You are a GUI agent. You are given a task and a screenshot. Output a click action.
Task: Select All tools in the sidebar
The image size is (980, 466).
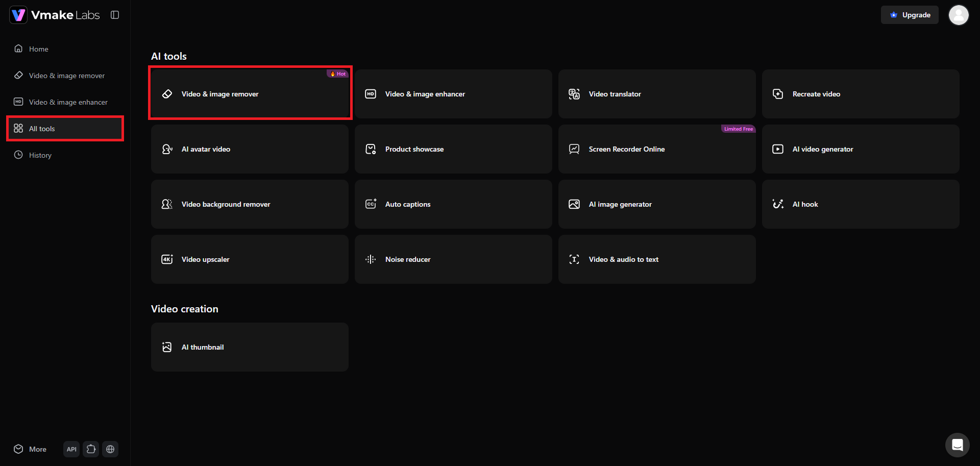65,129
